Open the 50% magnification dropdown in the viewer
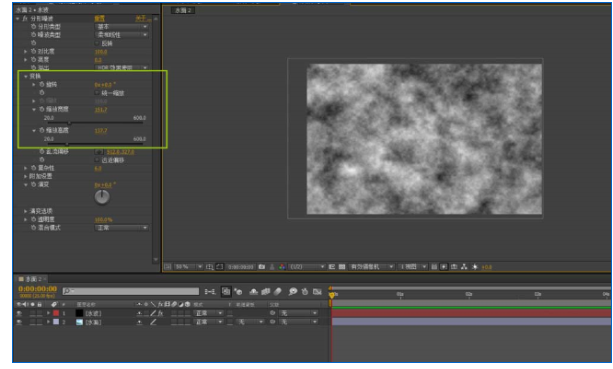613x369 pixels. point(188,267)
